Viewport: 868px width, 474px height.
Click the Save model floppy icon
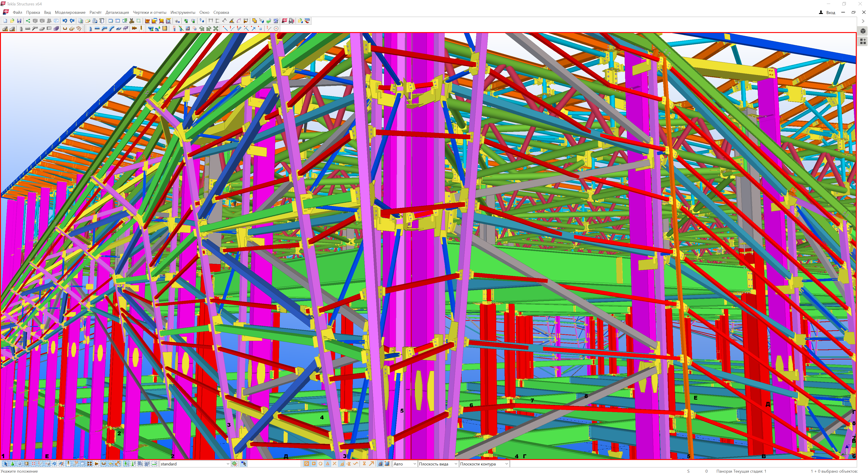click(x=19, y=21)
